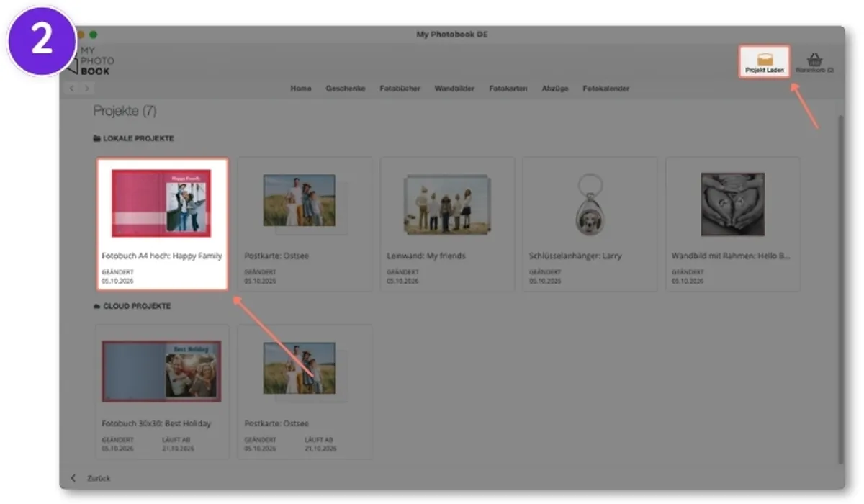
Task: Click the My Photobook logo
Action: tap(90, 61)
